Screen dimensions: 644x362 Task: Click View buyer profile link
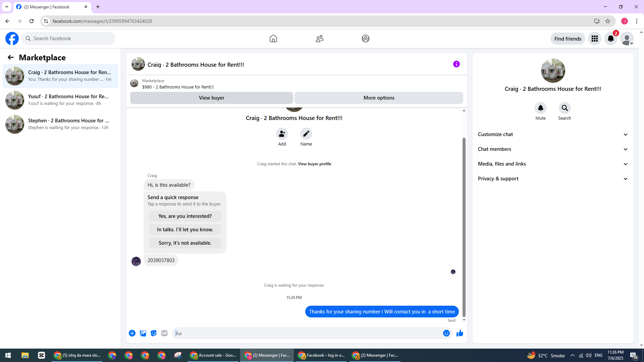coord(314,164)
